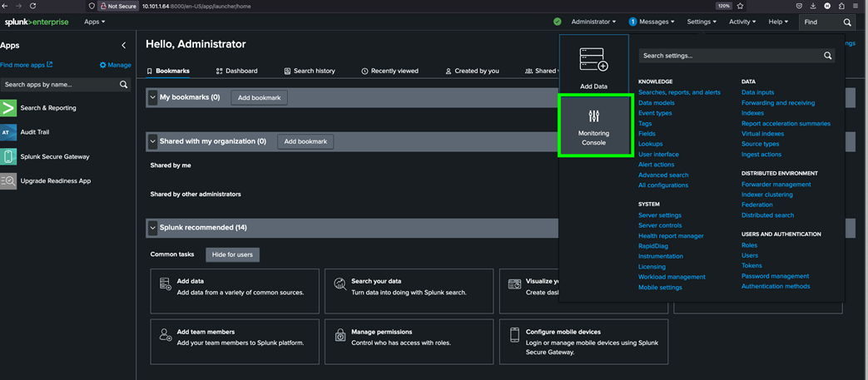Bookmark this page with star icon
The image size is (868, 380).
[739, 6]
